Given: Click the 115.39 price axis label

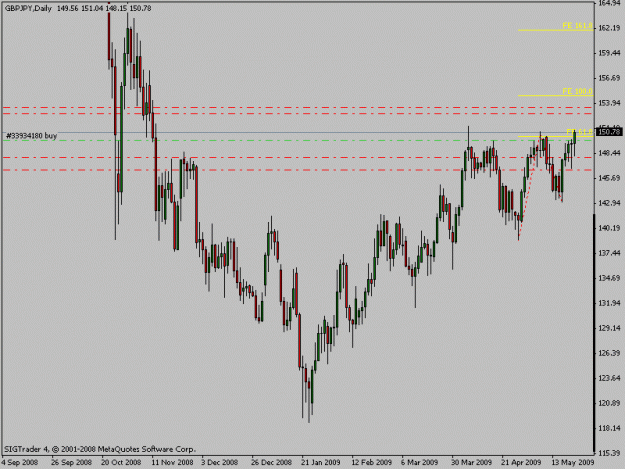Looking at the screenshot, I should click(609, 453).
